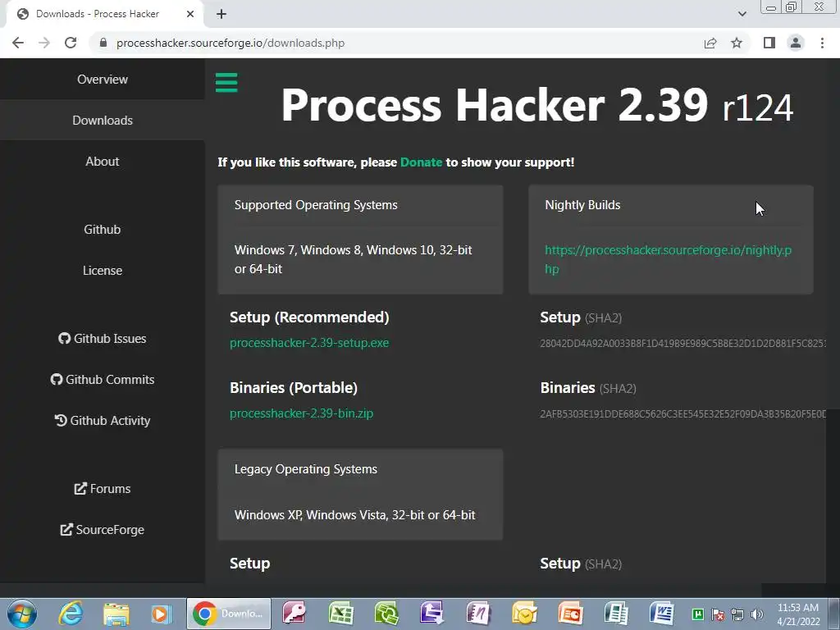Launch OneNote from taskbar
The height and width of the screenshot is (630, 840).
(x=478, y=614)
